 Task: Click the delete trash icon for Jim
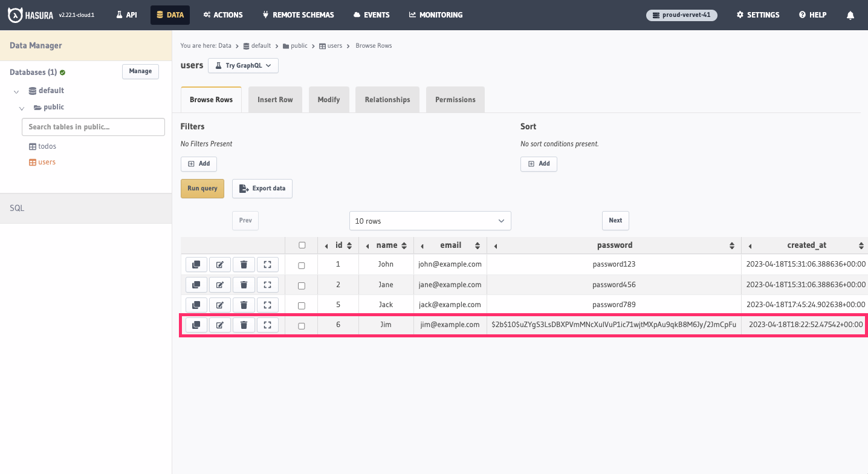click(244, 325)
